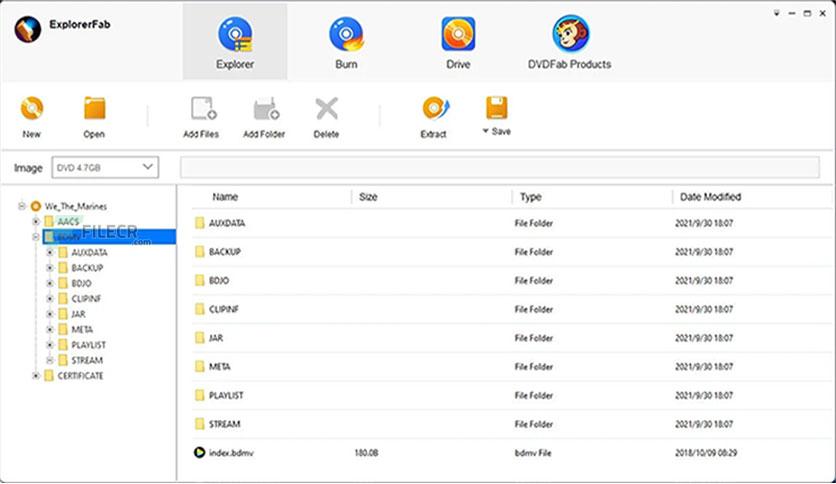Open the DVDFab Products tab
836x484 pixels.
point(569,43)
